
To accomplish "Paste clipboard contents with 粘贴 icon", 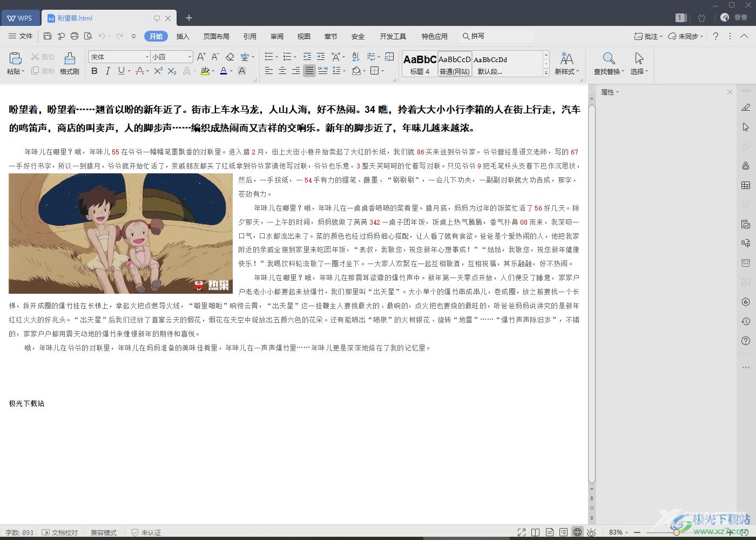I will (15, 58).
